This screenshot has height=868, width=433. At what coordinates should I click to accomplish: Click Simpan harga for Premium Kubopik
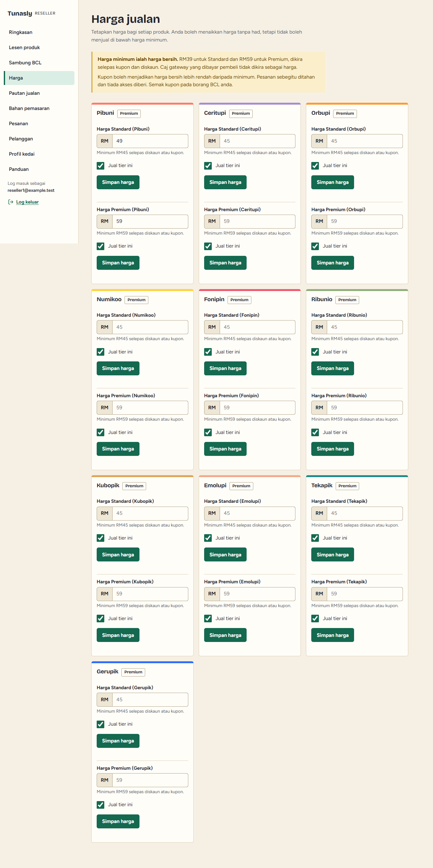coord(118,635)
